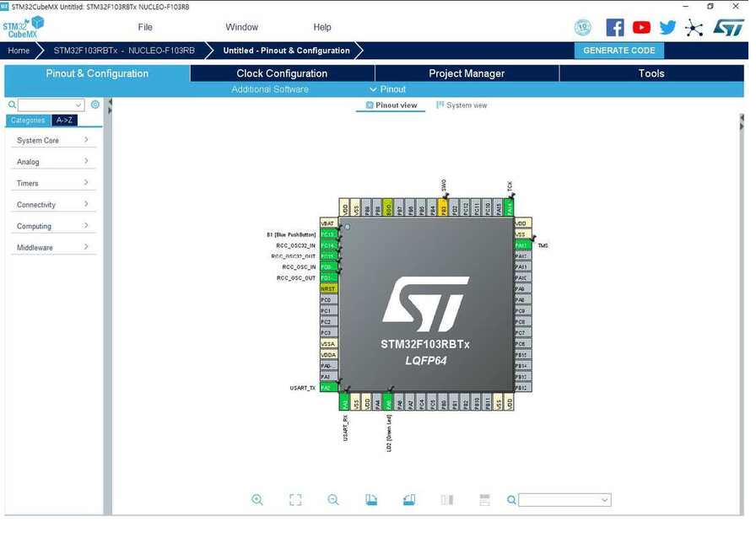Open ST community network icon
Viewport: 756px width, 543px height.
click(694, 28)
